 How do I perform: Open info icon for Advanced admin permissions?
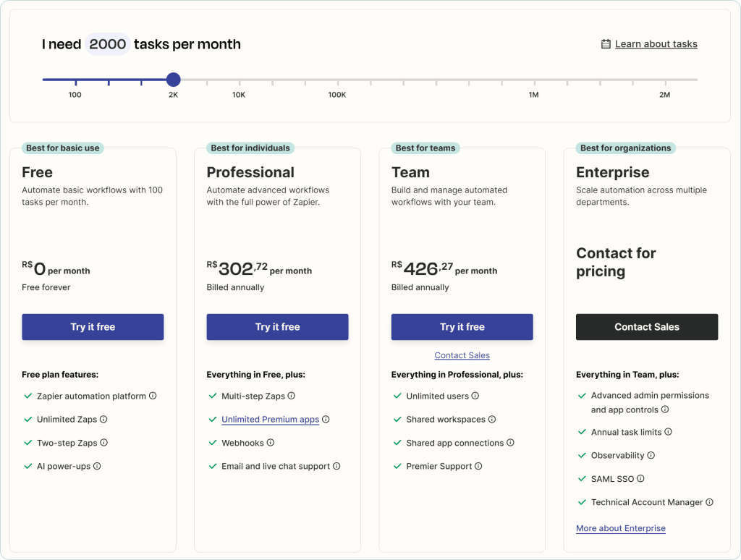coord(665,410)
